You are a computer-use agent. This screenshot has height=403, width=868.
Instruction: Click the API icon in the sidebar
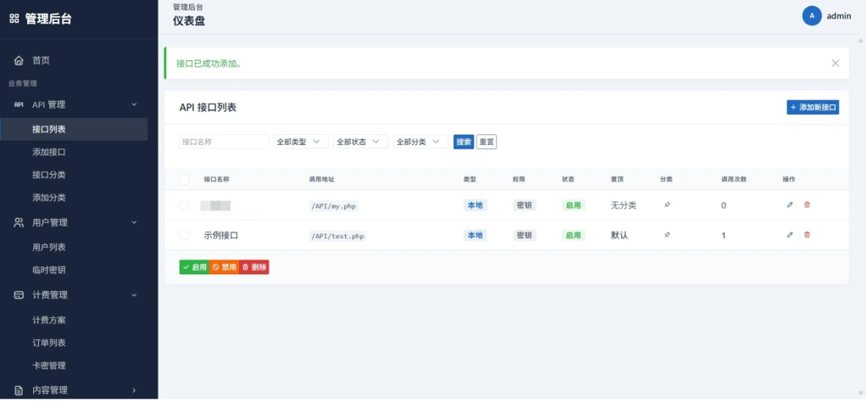point(19,104)
